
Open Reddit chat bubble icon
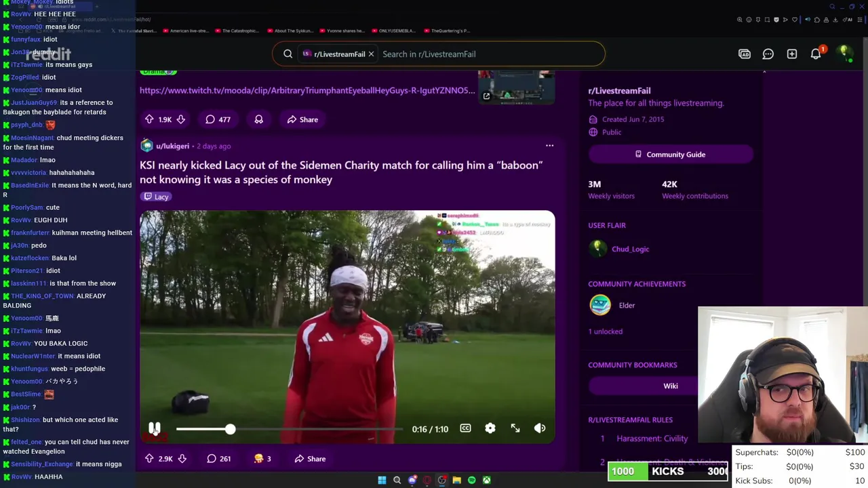pos(768,54)
